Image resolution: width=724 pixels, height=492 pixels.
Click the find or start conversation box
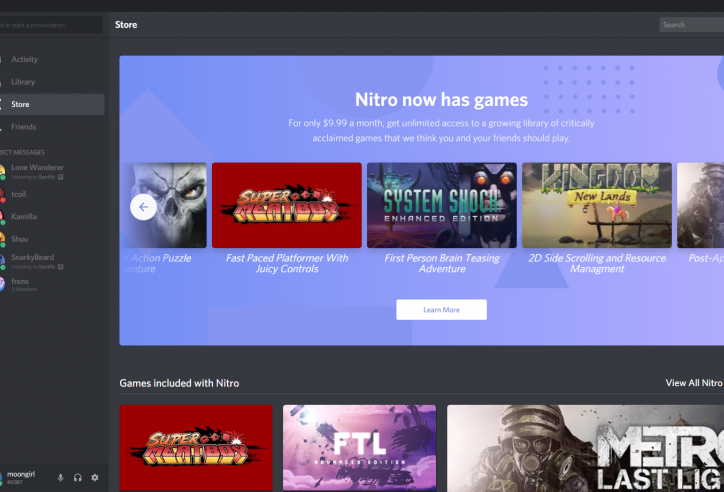click(51, 25)
